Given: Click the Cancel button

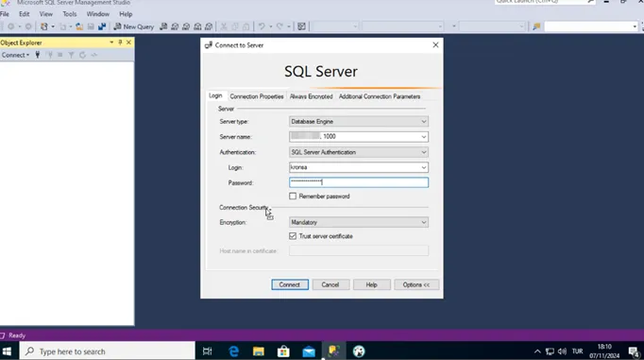Looking at the screenshot, I should pyautogui.click(x=330, y=284).
